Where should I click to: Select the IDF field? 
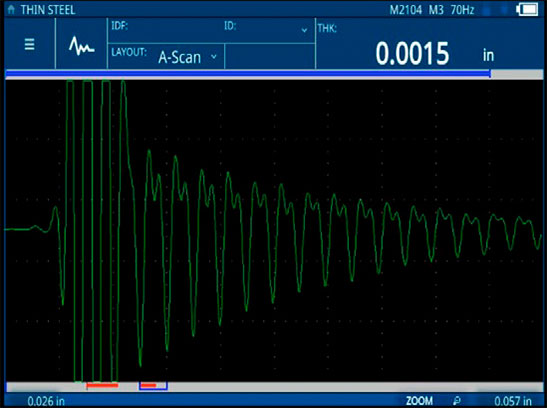coord(165,31)
